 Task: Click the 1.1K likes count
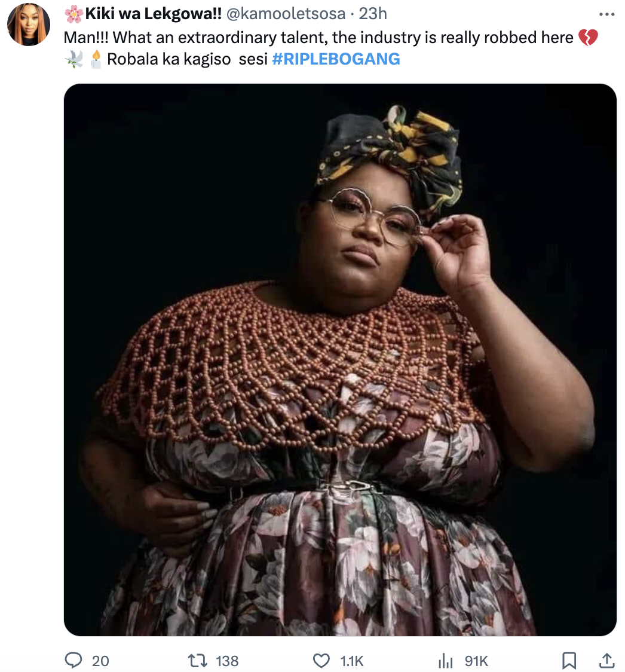pyautogui.click(x=352, y=661)
